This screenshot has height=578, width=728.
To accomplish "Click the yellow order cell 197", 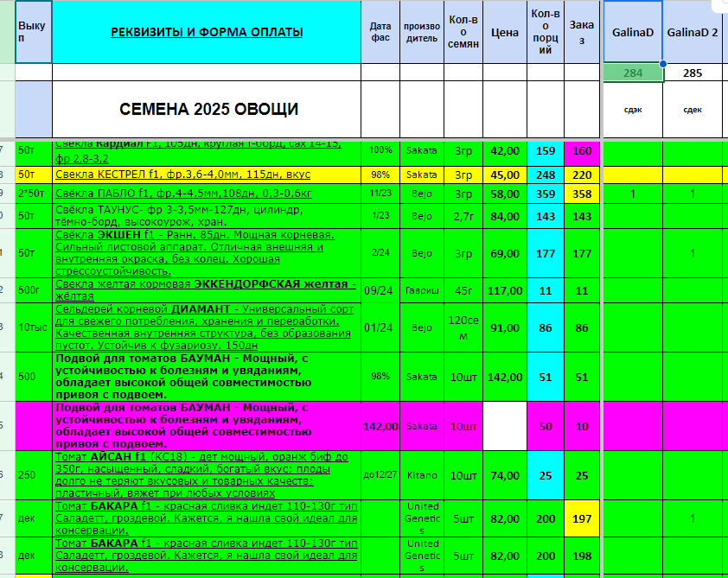I will (x=582, y=518).
